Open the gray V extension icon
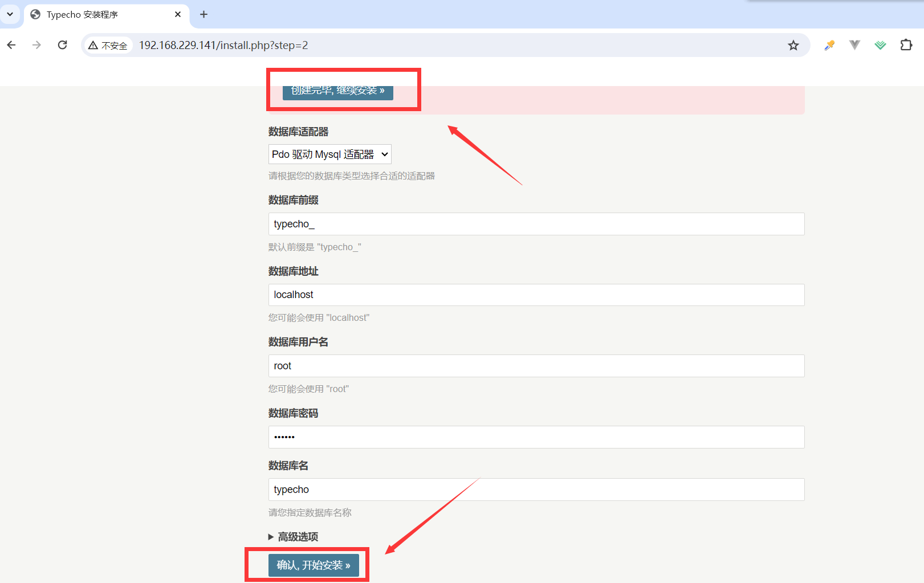This screenshot has height=583, width=924. tap(854, 45)
